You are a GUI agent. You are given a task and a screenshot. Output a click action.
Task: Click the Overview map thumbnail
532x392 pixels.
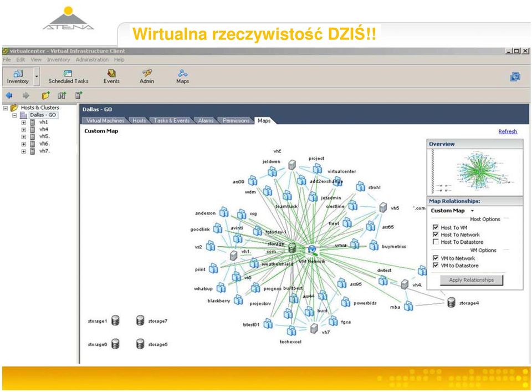(475, 172)
